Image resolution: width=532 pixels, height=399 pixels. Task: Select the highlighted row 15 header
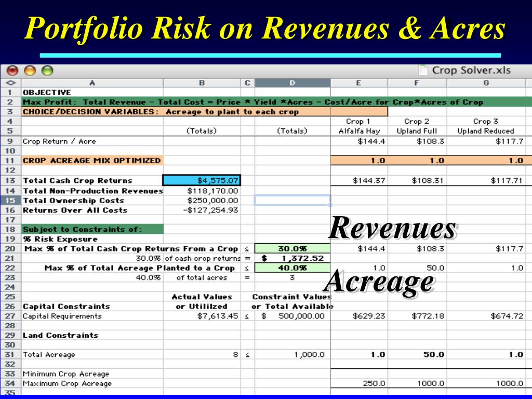[10, 201]
